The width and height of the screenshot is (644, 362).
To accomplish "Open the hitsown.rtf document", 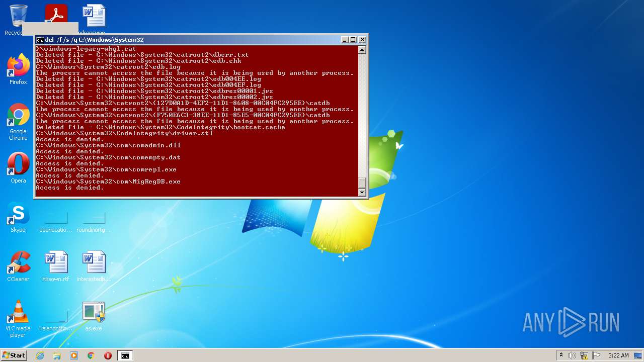I will tap(56, 266).
